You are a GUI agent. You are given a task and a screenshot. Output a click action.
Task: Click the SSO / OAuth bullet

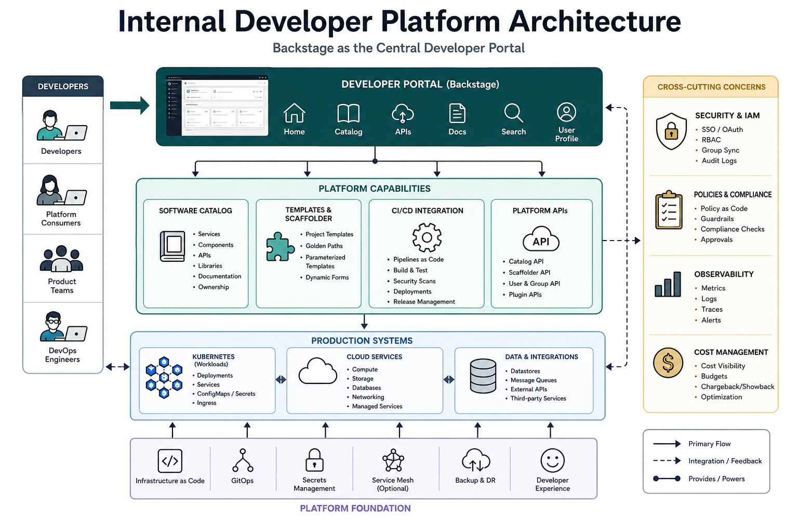pyautogui.click(x=719, y=129)
